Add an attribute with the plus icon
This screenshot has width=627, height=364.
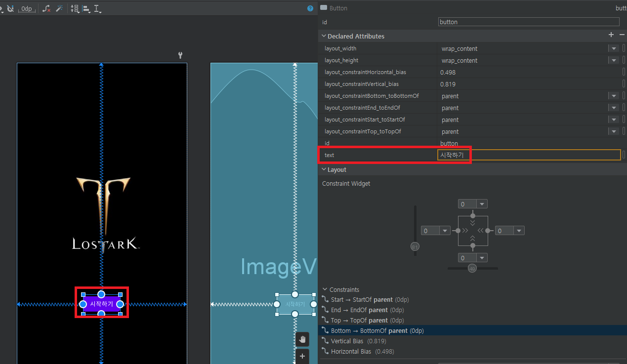(x=611, y=35)
